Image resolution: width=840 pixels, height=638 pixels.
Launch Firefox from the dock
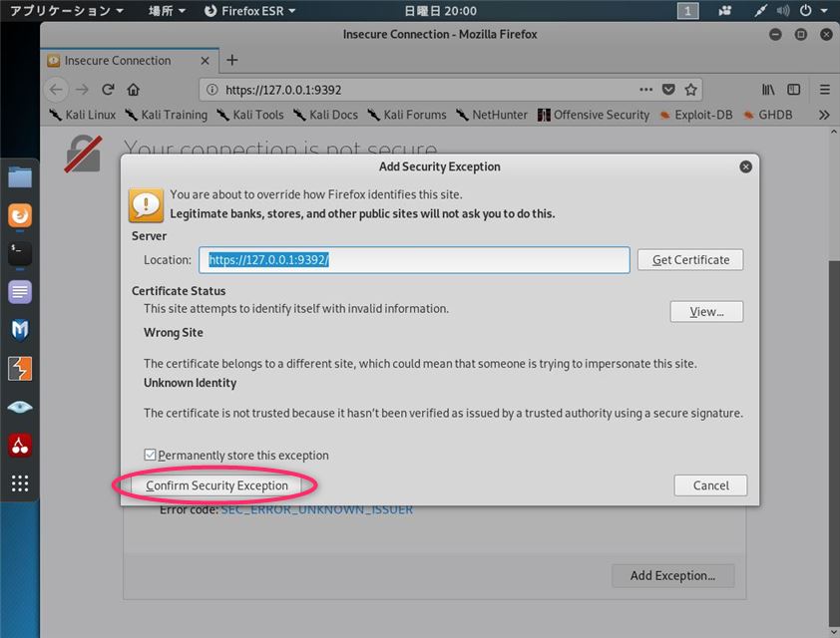coord(20,215)
